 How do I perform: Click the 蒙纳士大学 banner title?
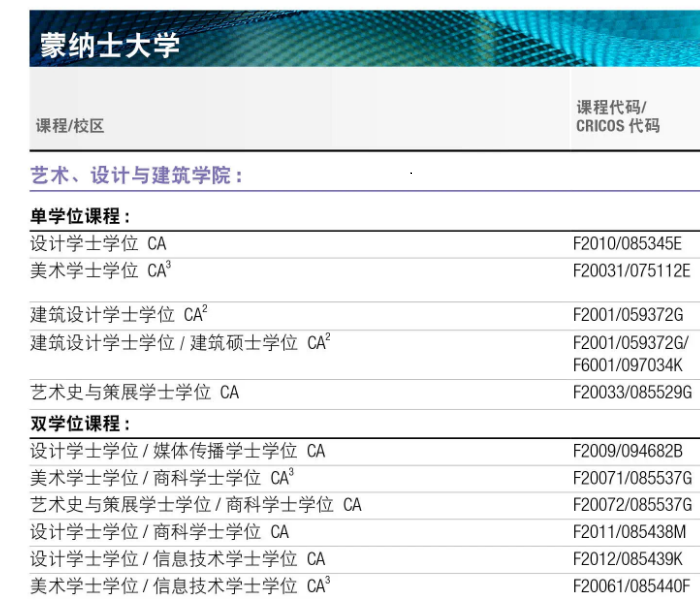(x=110, y=45)
